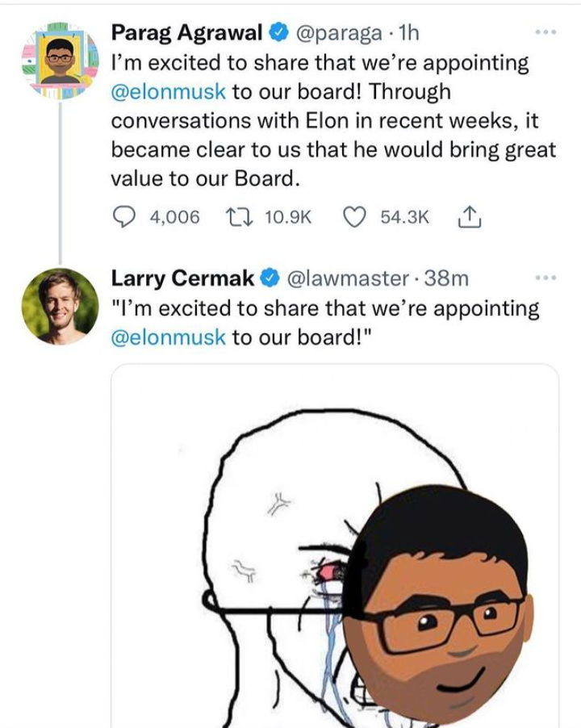The width and height of the screenshot is (581, 728).
Task: Open Parag Agrawal's display name link
Action: [x=186, y=33]
